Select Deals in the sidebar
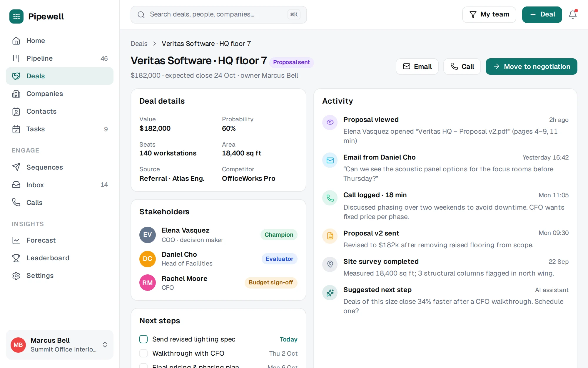This screenshot has width=588, height=368. (60, 76)
